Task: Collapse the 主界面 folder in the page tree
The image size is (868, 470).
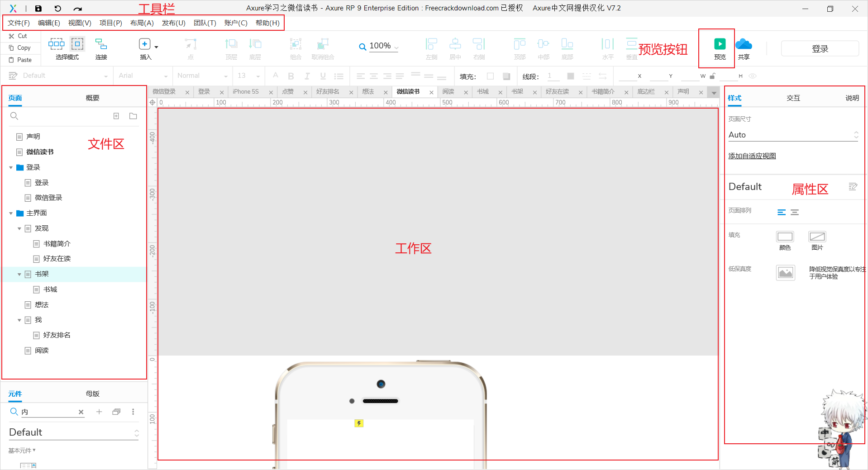Action: click(x=11, y=213)
